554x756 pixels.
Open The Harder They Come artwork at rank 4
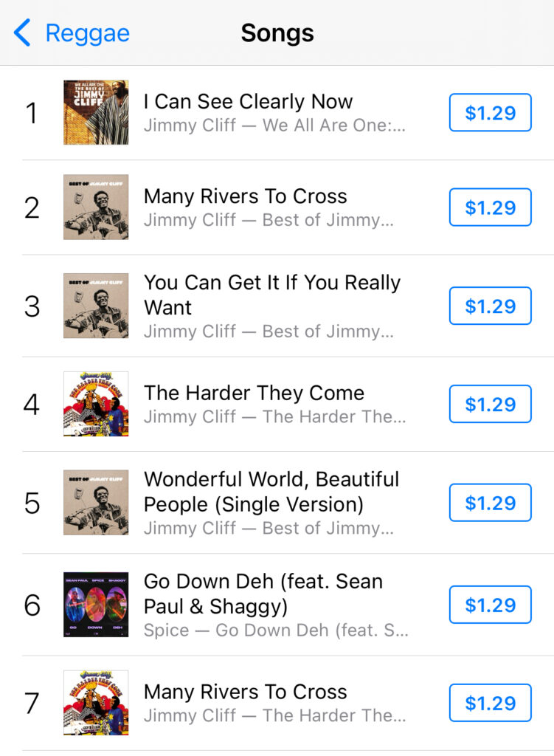point(96,404)
